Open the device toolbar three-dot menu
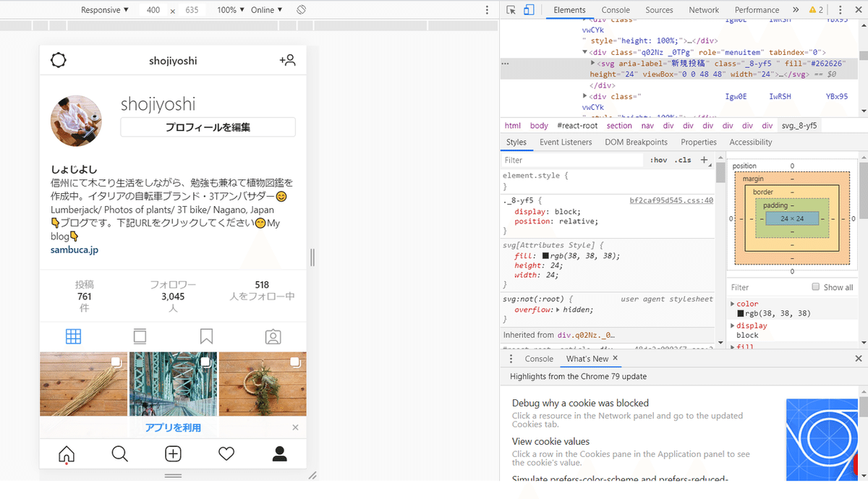The width and height of the screenshot is (868, 499). click(488, 10)
